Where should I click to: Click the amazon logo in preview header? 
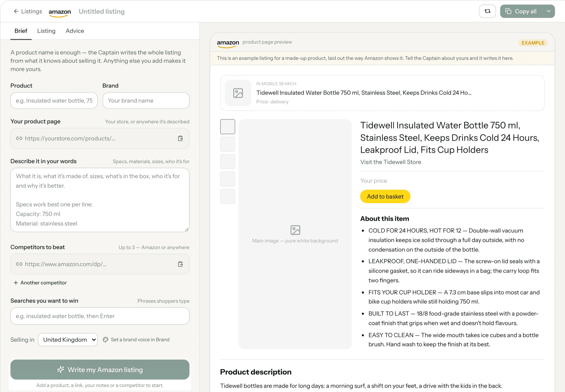(x=228, y=43)
